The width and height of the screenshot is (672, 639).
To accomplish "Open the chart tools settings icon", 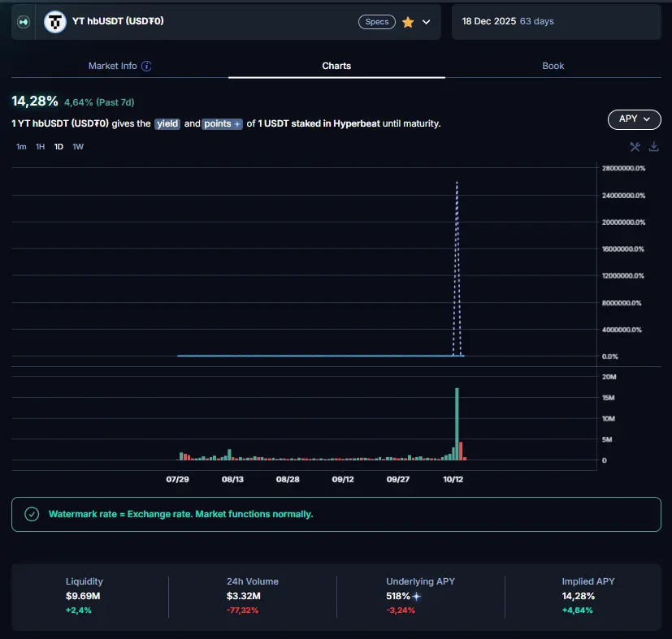I will pyautogui.click(x=635, y=147).
